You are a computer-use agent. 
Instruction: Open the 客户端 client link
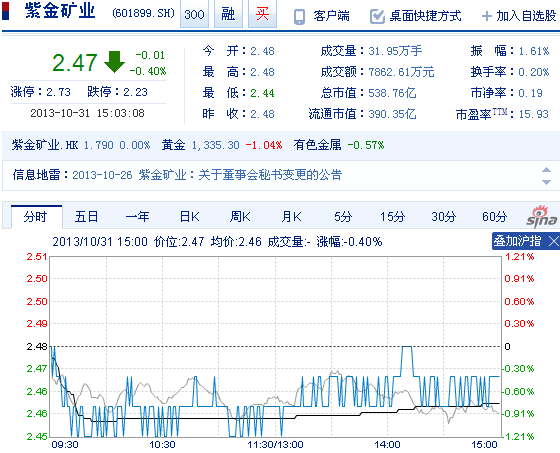[331, 16]
